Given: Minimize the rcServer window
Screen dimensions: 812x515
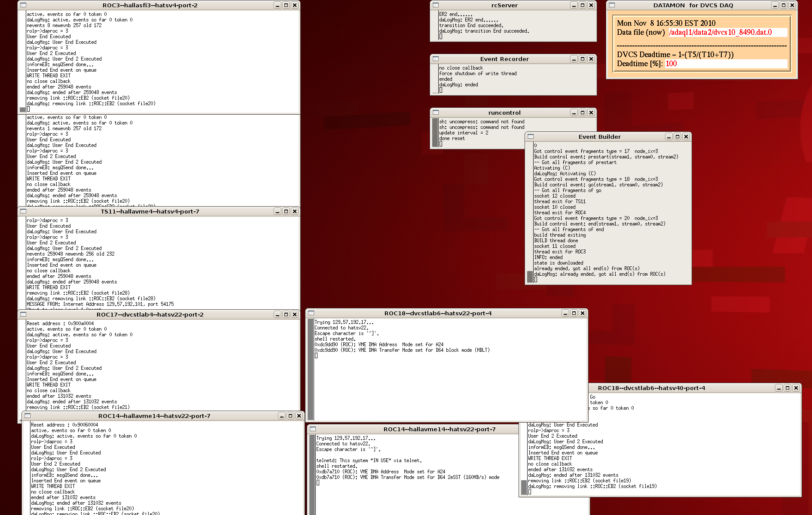Looking at the screenshot, I should pyautogui.click(x=574, y=5).
